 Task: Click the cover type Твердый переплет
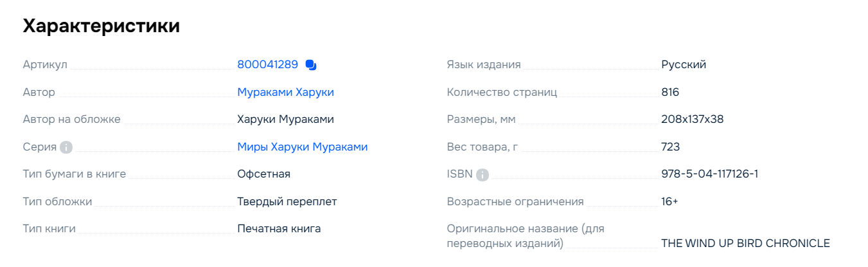coord(287,201)
